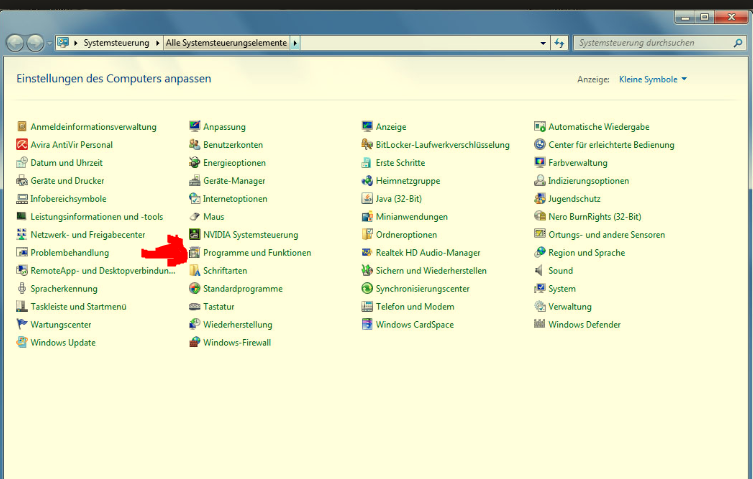Open Standardprogramme link

(x=243, y=288)
